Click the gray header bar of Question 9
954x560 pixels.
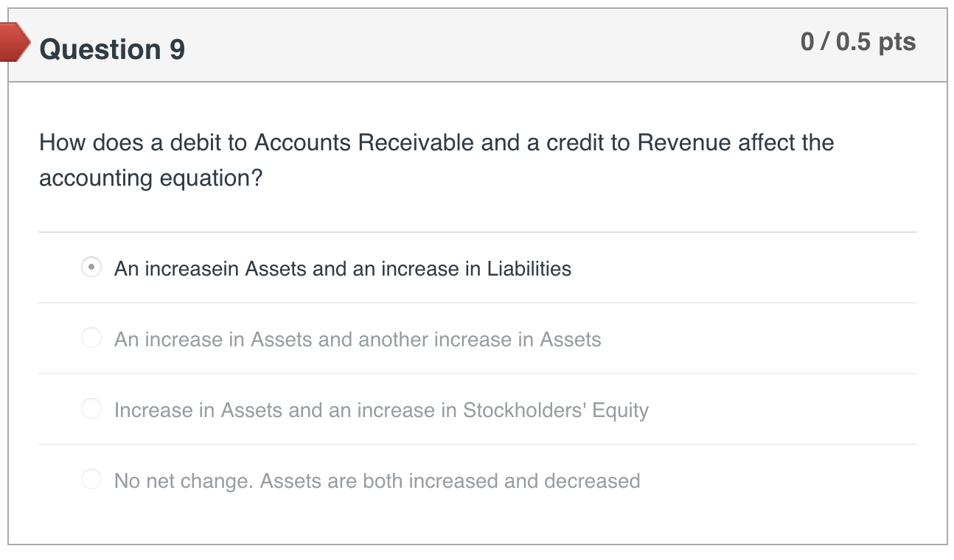point(477,44)
